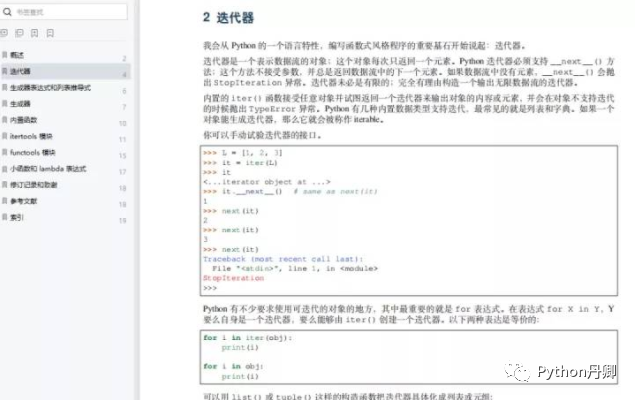The height and width of the screenshot is (400, 637).
Task: Click the magnifier search icon in the sidebar
Action: (7, 12)
